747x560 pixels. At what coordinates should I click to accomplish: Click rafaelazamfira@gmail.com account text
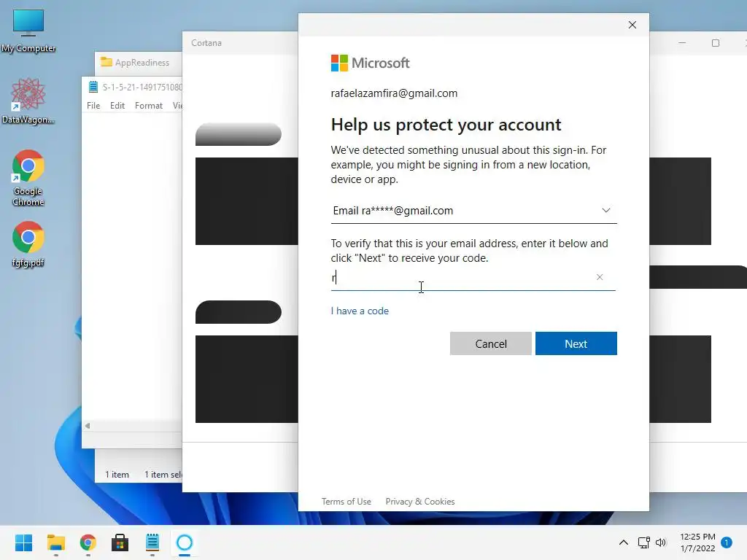pyautogui.click(x=394, y=93)
